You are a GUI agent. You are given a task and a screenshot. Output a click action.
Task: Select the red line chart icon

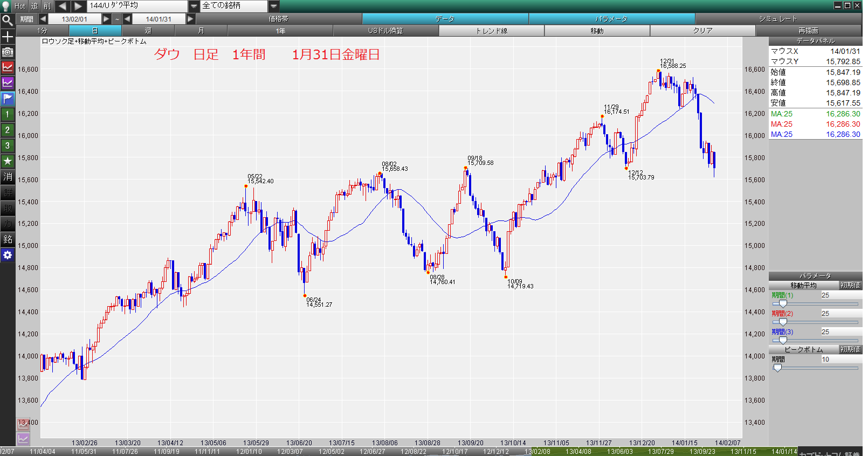(8, 67)
